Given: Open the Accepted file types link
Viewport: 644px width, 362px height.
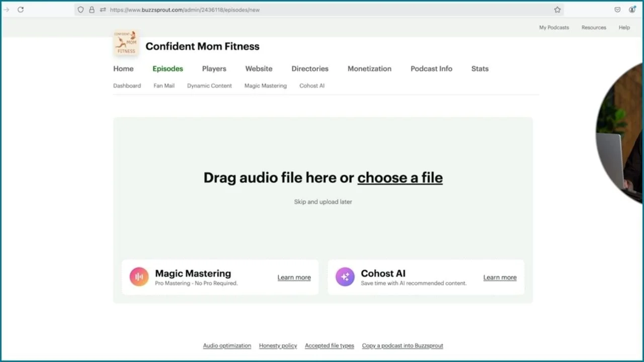Looking at the screenshot, I should tap(330, 346).
